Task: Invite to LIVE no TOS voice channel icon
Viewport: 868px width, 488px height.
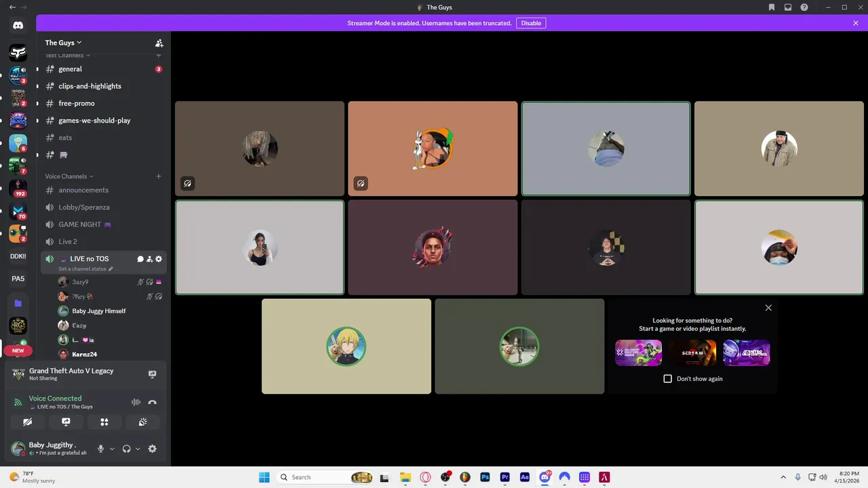Action: pos(150,259)
